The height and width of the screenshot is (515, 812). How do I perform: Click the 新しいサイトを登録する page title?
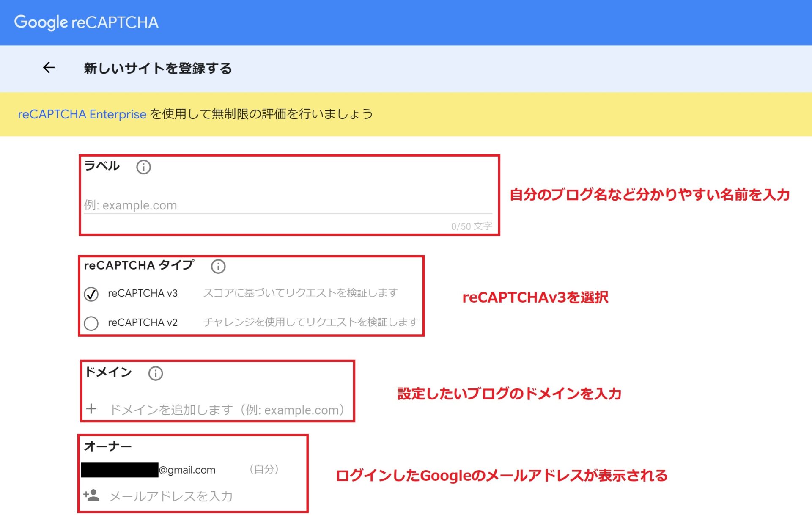(158, 68)
